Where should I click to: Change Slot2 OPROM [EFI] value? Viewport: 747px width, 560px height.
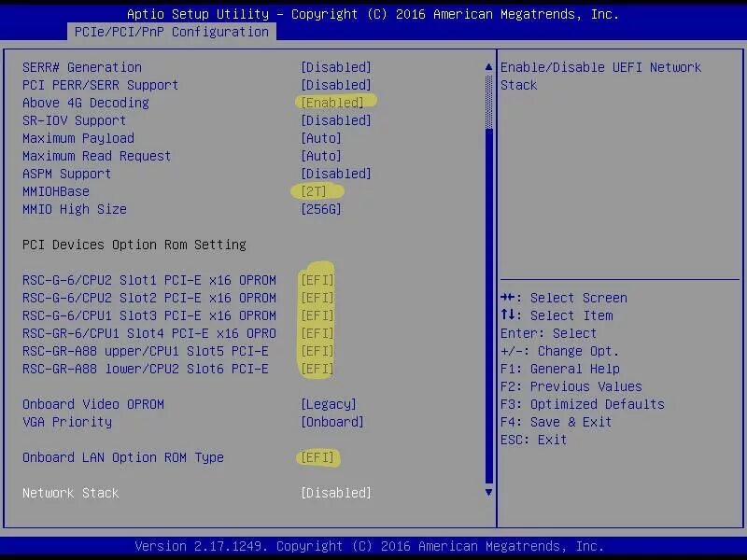click(x=317, y=298)
